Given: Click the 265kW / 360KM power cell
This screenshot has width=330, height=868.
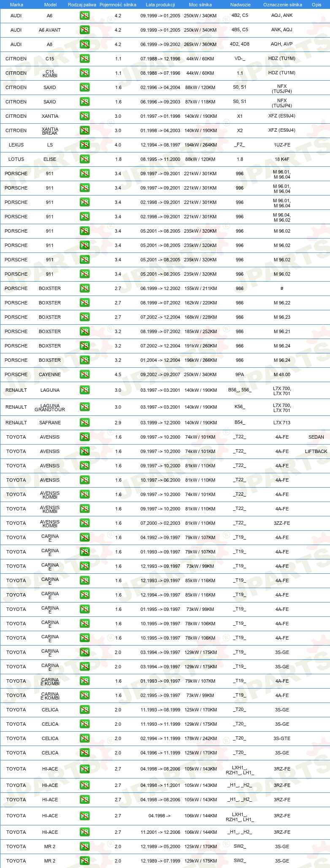Looking at the screenshot, I should [x=200, y=44].
